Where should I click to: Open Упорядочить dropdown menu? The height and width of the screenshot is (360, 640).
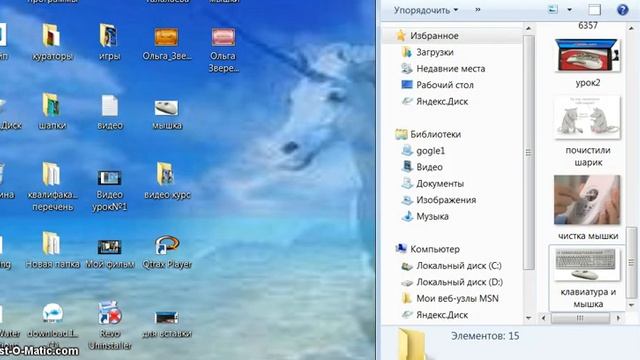click(x=426, y=10)
